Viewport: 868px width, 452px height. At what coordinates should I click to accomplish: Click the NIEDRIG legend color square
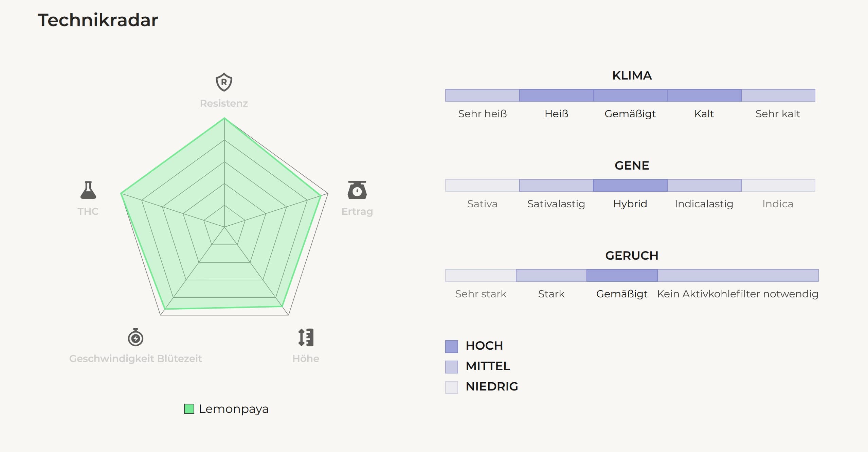point(452,387)
